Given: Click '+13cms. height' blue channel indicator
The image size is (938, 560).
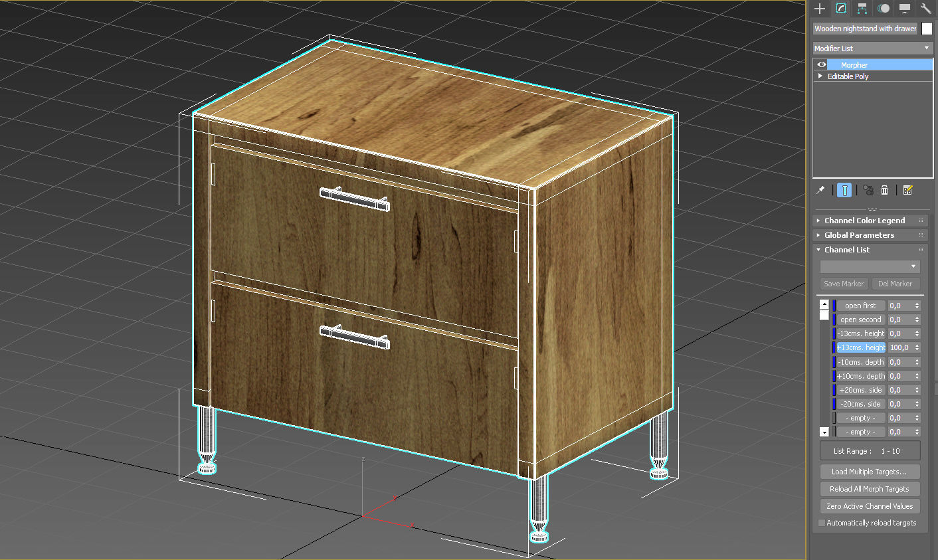Looking at the screenshot, I should [x=834, y=347].
